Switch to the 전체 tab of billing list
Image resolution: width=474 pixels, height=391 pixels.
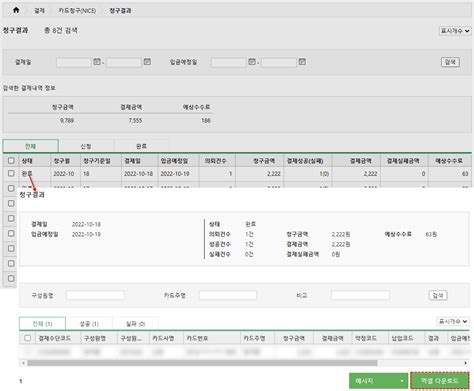pos(31,146)
